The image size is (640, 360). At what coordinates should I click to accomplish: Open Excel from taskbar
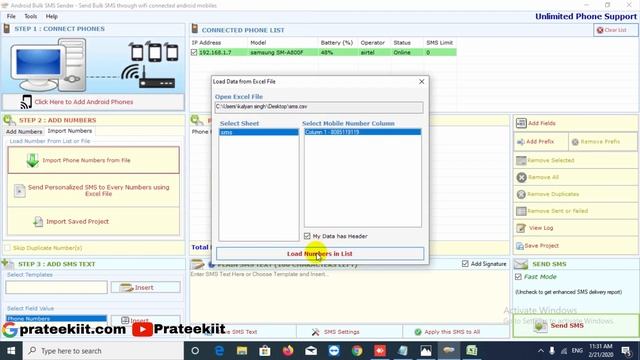pos(472,351)
